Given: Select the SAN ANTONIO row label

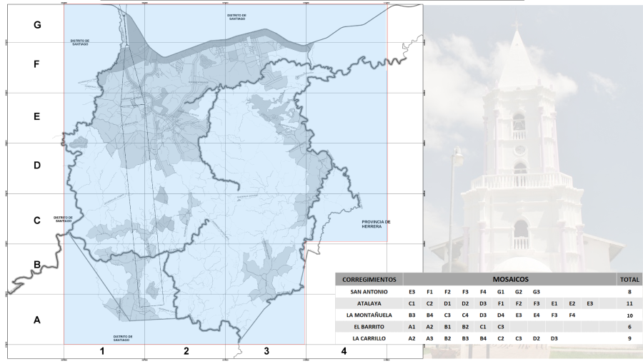Looking at the screenshot, I should (369, 291).
